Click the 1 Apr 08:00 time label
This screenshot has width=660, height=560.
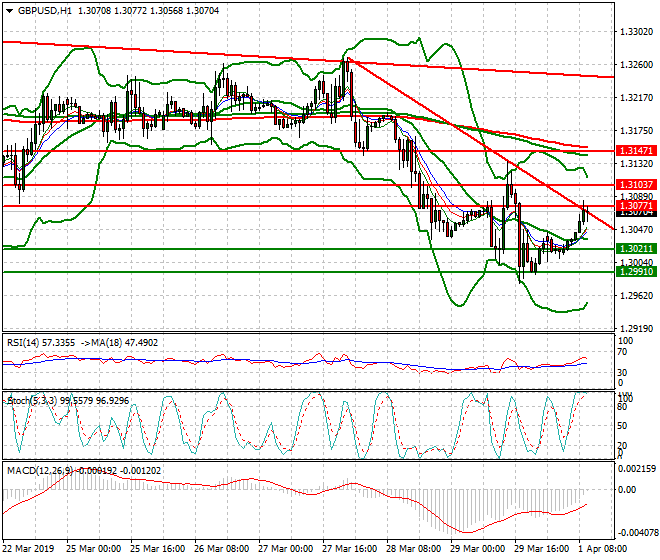pyautogui.click(x=603, y=549)
